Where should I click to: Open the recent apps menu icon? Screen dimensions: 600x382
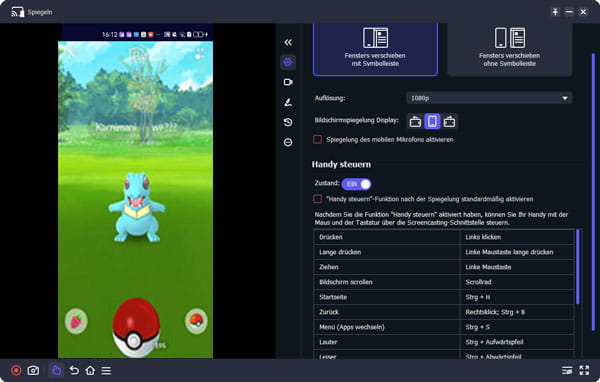pos(106,370)
